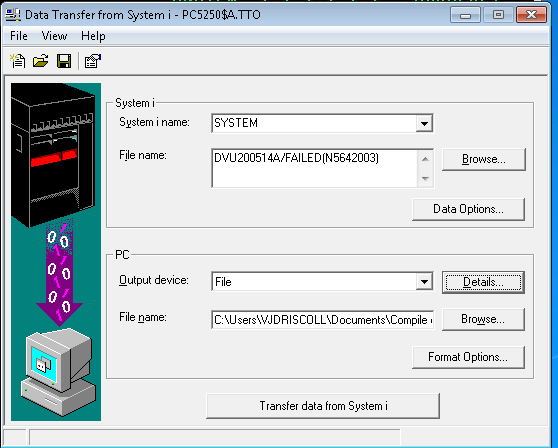Expand the Output device dropdown
The image size is (558, 448).
(x=424, y=282)
